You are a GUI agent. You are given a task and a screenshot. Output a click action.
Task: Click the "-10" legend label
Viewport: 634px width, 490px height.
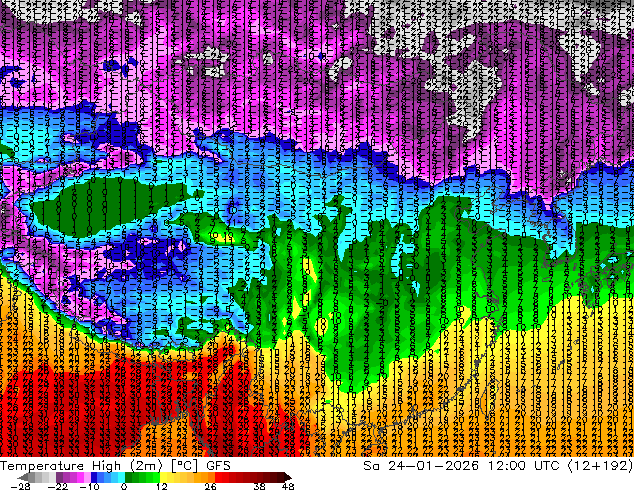click(89, 486)
